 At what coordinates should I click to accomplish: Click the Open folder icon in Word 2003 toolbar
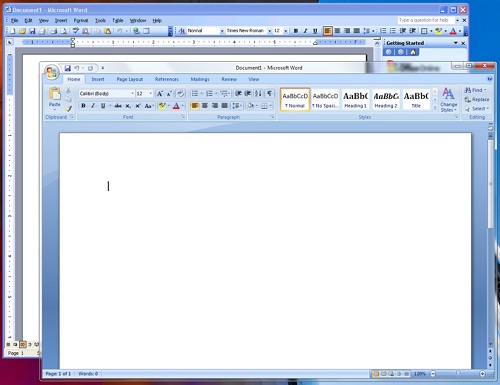pyautogui.click(x=22, y=31)
